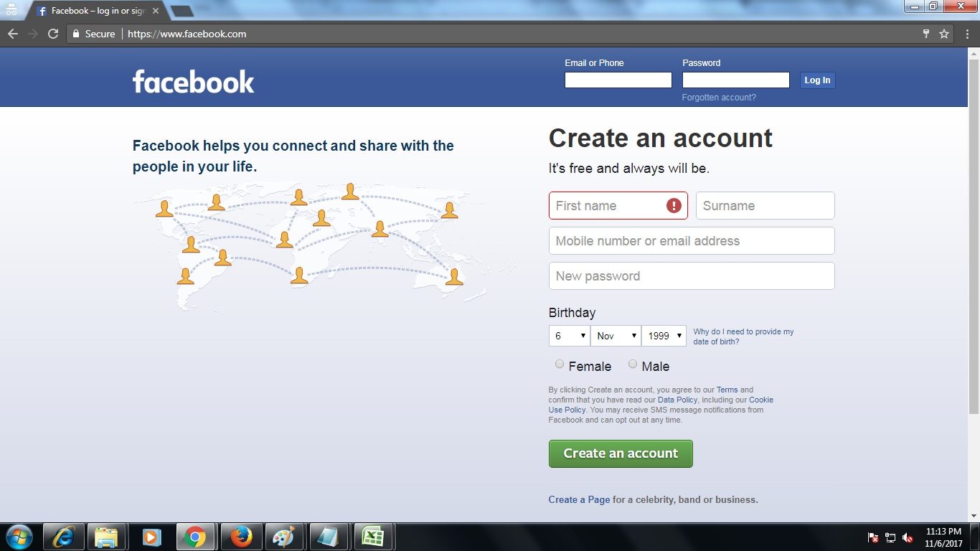
Task: Open the birthday month dropdown showing Nov
Action: [x=616, y=336]
